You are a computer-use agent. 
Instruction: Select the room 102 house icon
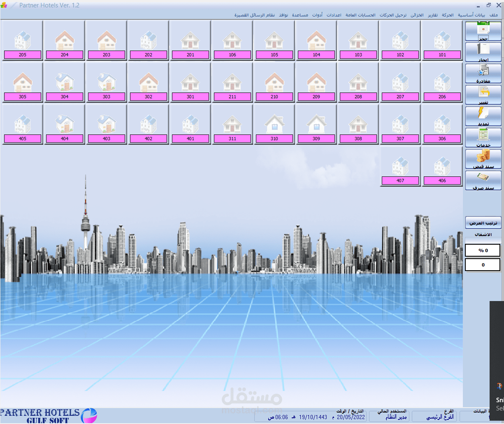(x=400, y=40)
